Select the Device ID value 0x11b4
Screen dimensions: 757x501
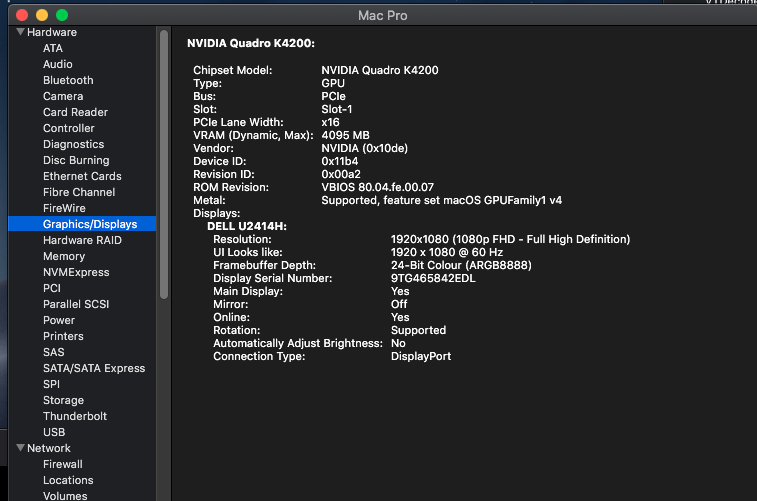[339, 161]
